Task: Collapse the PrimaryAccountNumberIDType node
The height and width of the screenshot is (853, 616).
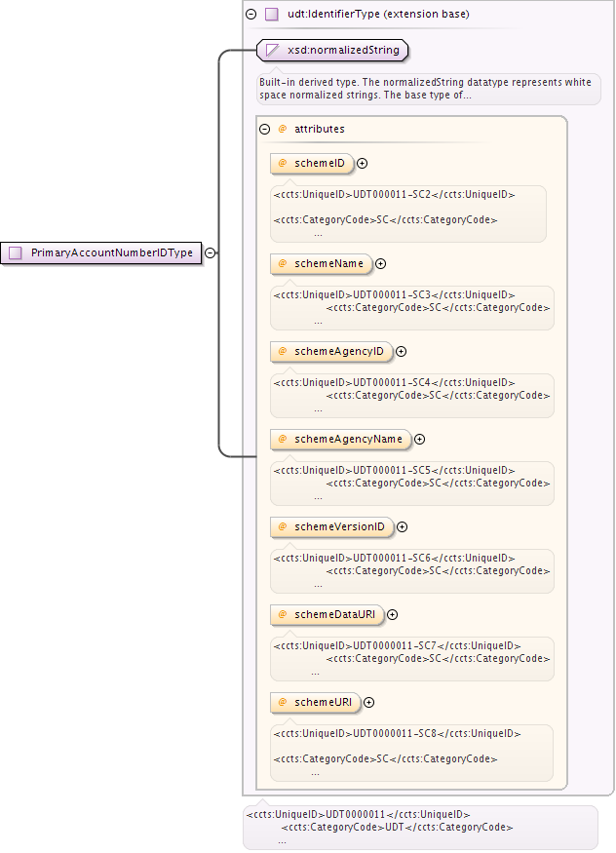Action: (x=210, y=252)
